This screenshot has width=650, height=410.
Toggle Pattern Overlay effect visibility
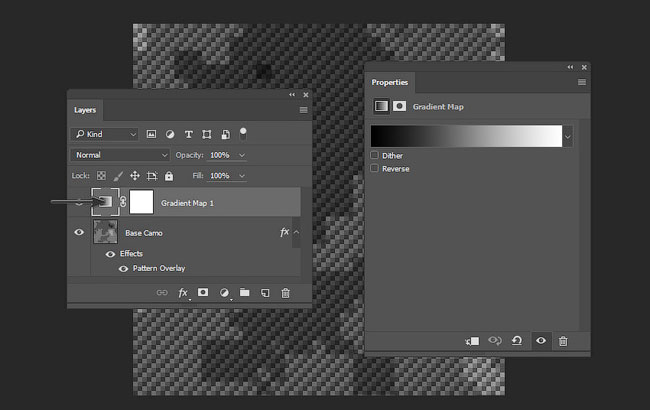pos(123,269)
